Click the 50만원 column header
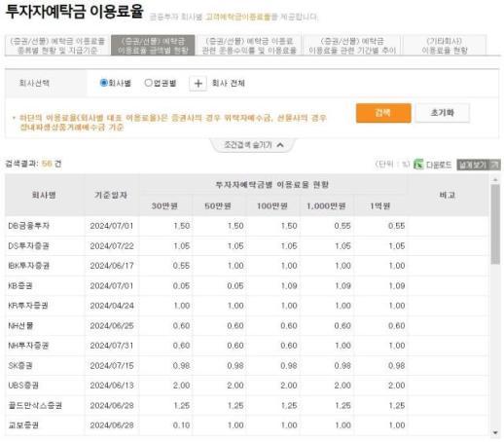The height and width of the screenshot is (442, 504). 218,206
